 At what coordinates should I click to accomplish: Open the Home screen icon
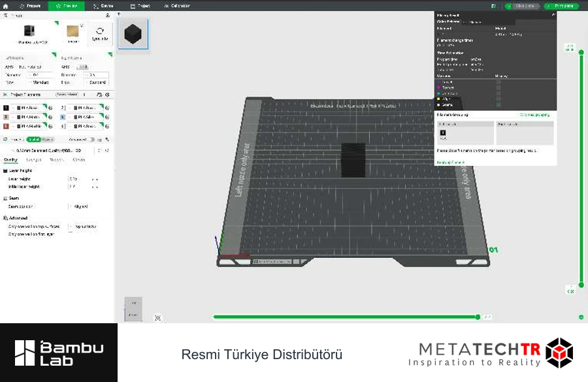click(5, 6)
